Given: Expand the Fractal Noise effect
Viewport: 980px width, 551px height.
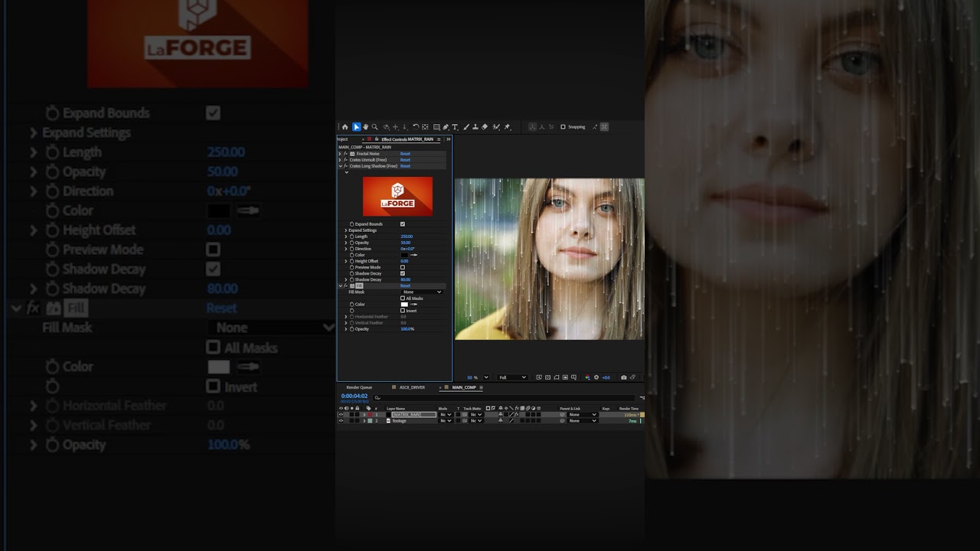Looking at the screenshot, I should click(x=340, y=154).
